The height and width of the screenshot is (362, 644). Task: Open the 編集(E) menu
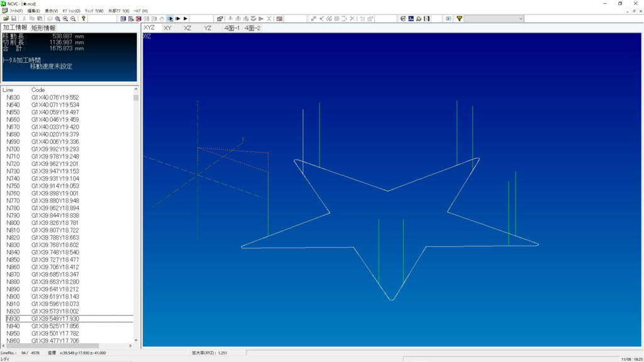34,11
